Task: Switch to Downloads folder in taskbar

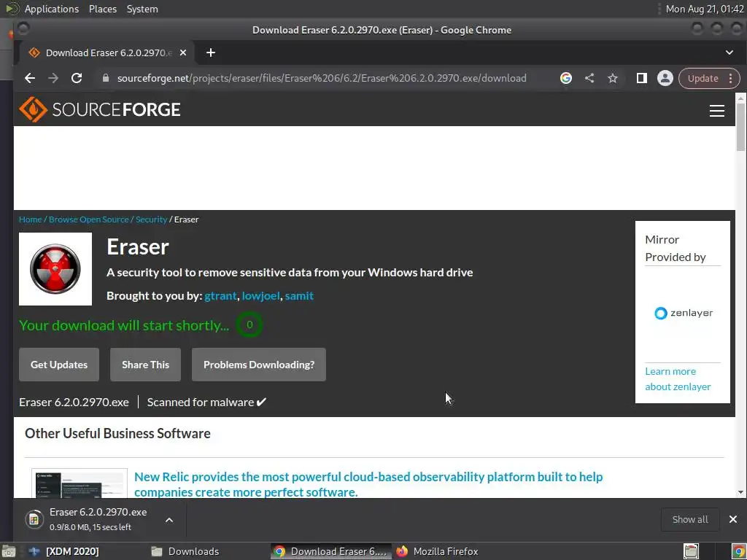Action: tap(185, 551)
